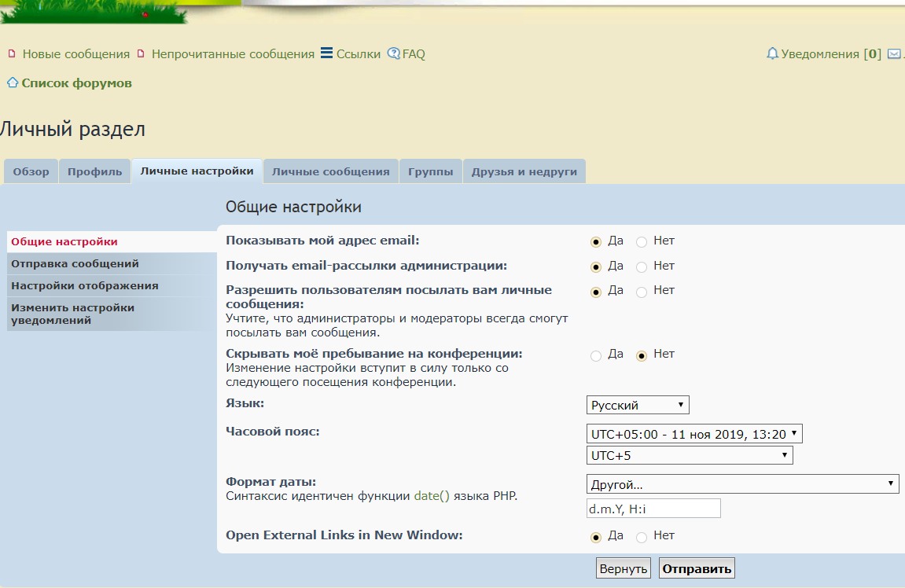Click the Вернуть reset button
Viewport: 905px width, 588px height.
624,568
